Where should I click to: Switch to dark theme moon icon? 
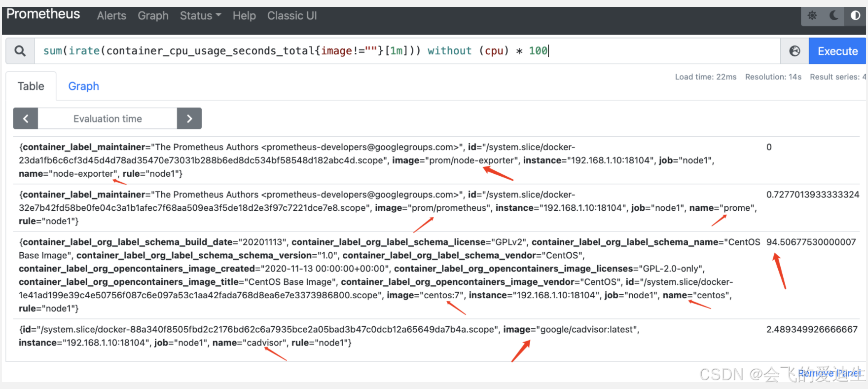[x=833, y=16]
